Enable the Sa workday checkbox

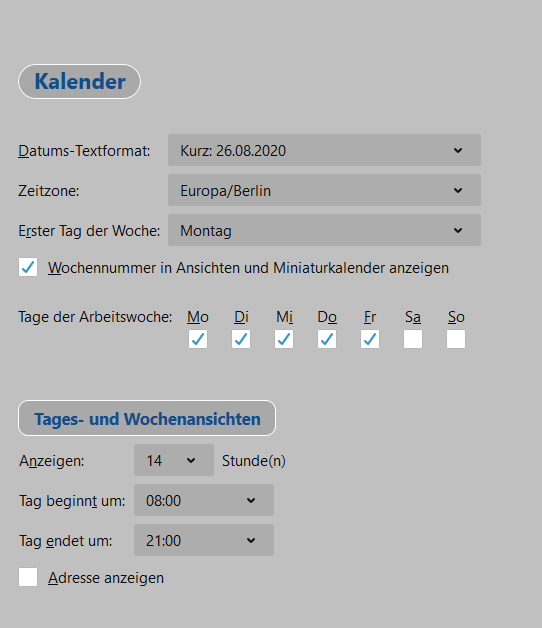pyautogui.click(x=413, y=339)
